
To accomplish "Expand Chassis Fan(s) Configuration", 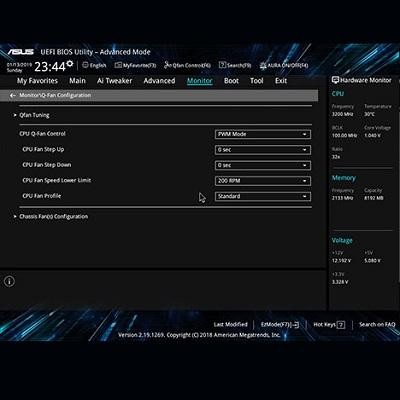I will [x=51, y=217].
